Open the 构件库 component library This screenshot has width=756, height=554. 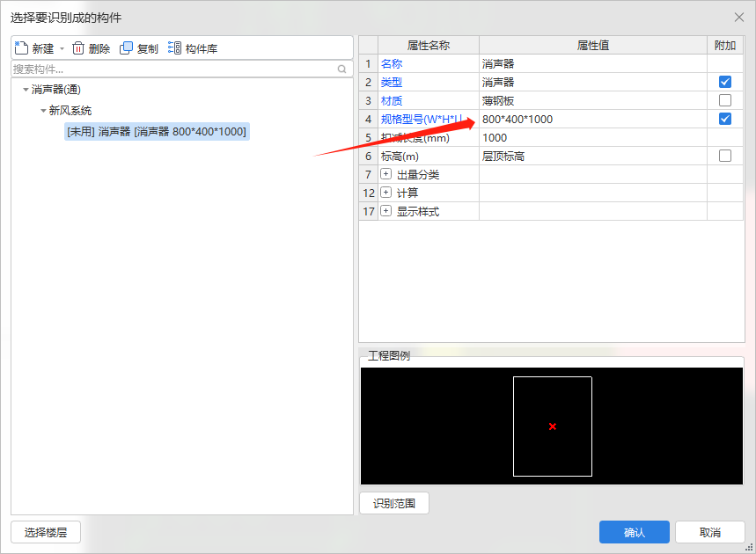coord(193,48)
